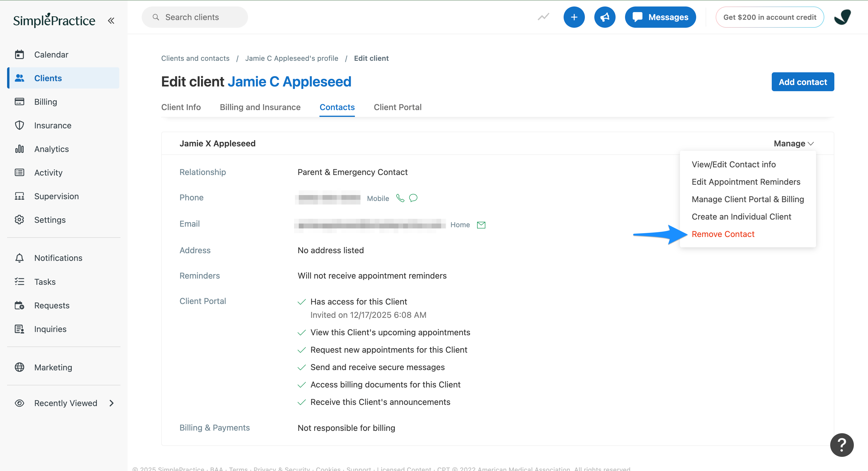Open the account avatar menu
This screenshot has height=471, width=868.
coord(842,17)
